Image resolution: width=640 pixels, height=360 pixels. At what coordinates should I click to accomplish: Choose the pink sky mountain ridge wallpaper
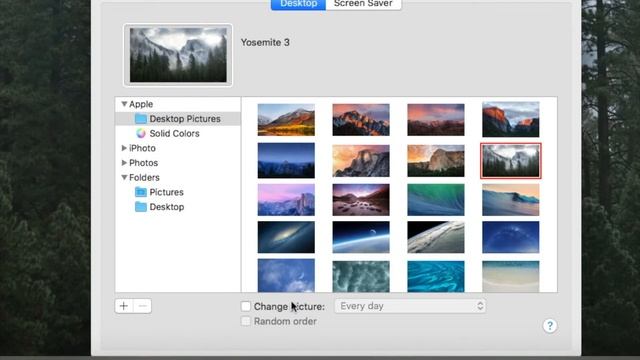[x=436, y=120]
